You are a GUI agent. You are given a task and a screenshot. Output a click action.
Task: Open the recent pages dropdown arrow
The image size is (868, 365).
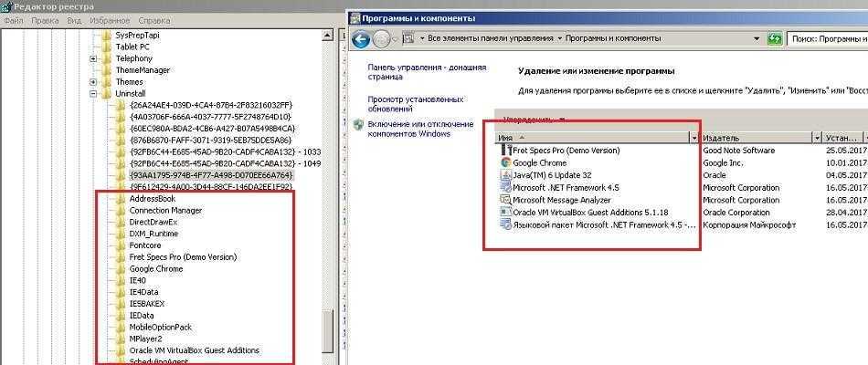pyautogui.click(x=396, y=39)
